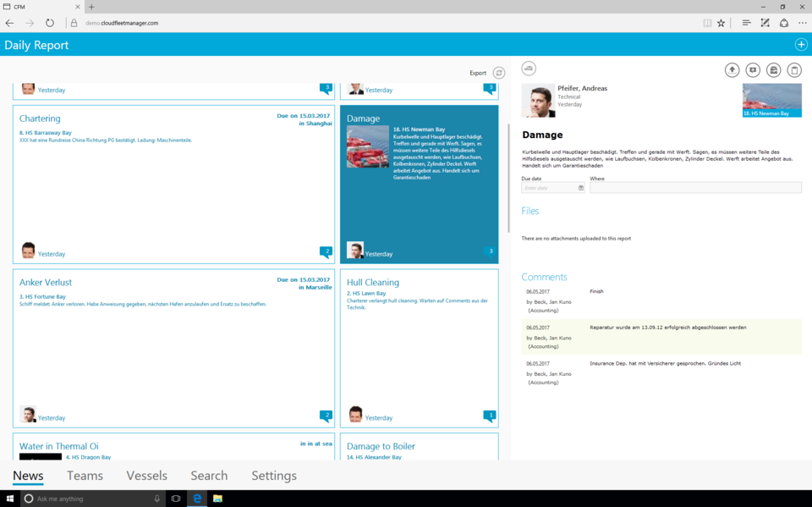This screenshot has height=507, width=812.
Task: Click the archive box icon in detail panel
Action: pyautogui.click(x=773, y=70)
